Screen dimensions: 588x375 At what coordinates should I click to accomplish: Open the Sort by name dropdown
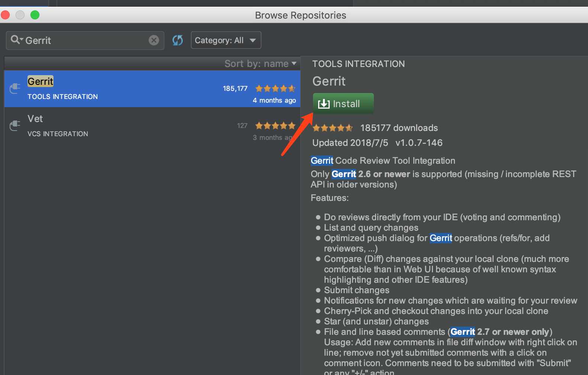pyautogui.click(x=260, y=64)
